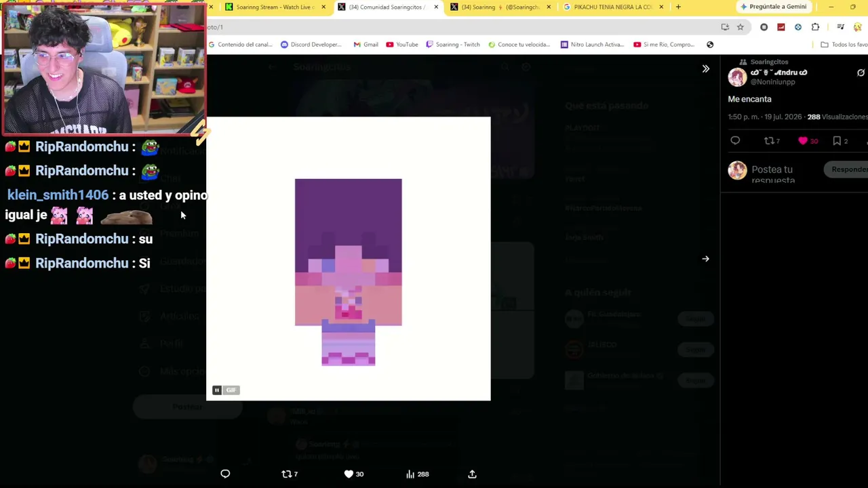Open the Extensions puzzle icon
This screenshot has height=488, width=868.
815,27
